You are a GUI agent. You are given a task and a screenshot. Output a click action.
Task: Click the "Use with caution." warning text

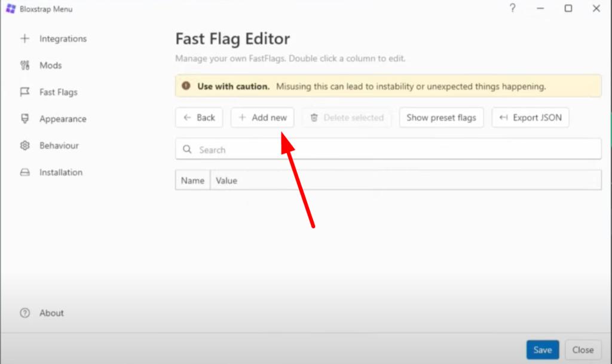click(234, 86)
